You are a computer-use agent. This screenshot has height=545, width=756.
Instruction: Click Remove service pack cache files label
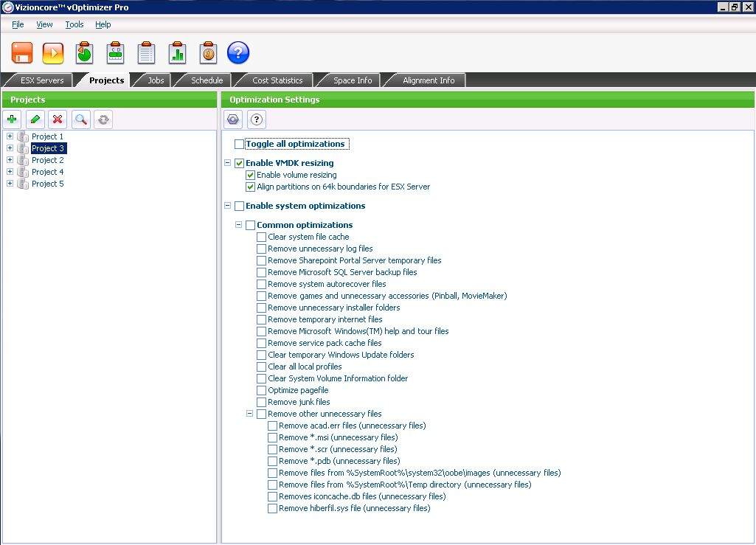pos(325,344)
